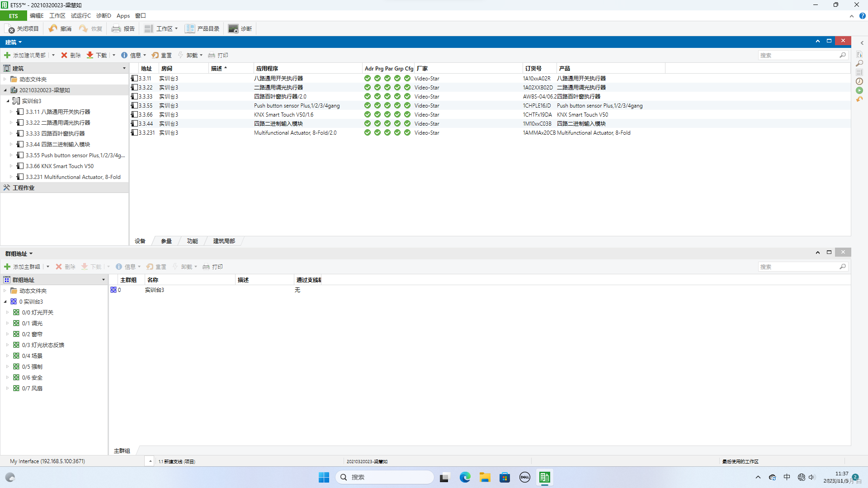Open the sidebar clock history icon
The width and height of the screenshot is (868, 488).
(x=859, y=81)
